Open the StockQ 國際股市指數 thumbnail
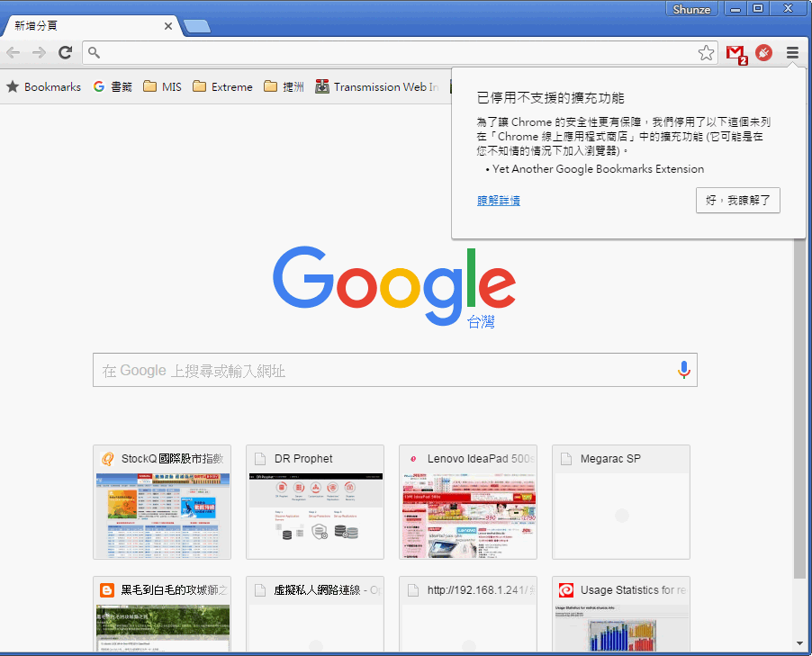This screenshot has width=812, height=656. coord(162,502)
